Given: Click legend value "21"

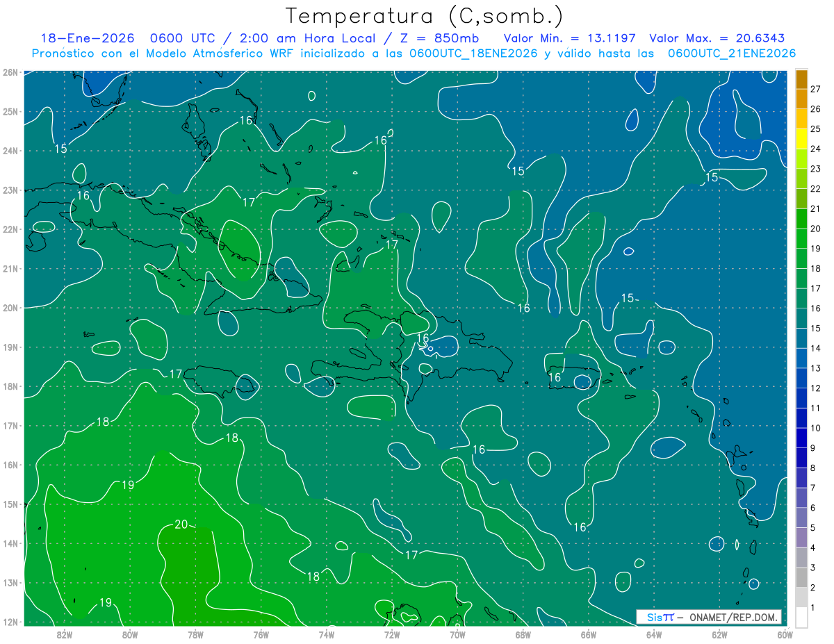Looking at the screenshot, I should tap(816, 208).
